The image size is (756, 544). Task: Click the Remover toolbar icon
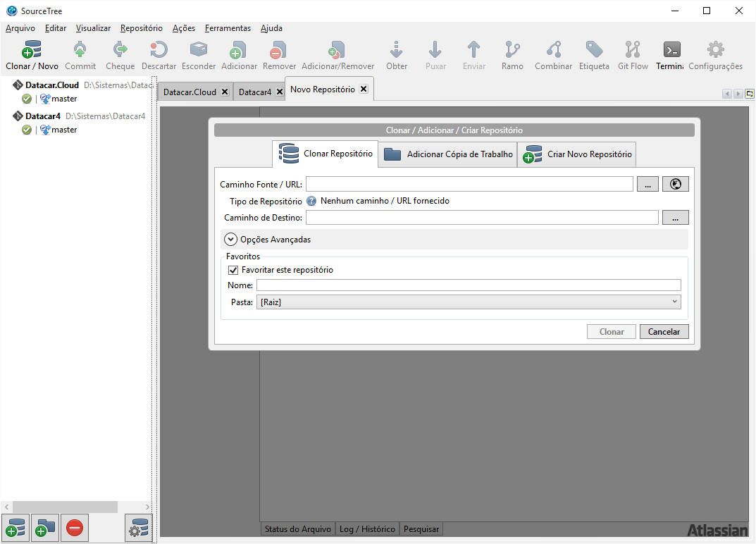[279, 49]
